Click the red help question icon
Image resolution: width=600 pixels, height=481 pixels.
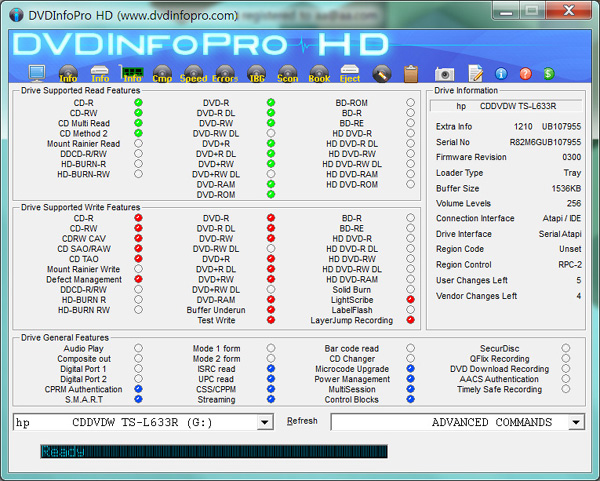click(526, 73)
